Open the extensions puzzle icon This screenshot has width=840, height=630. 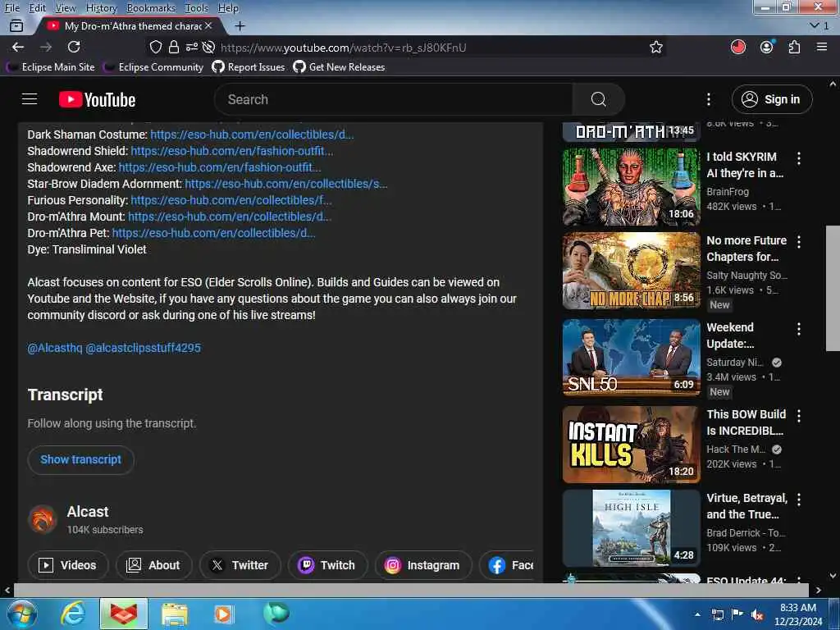(x=794, y=47)
